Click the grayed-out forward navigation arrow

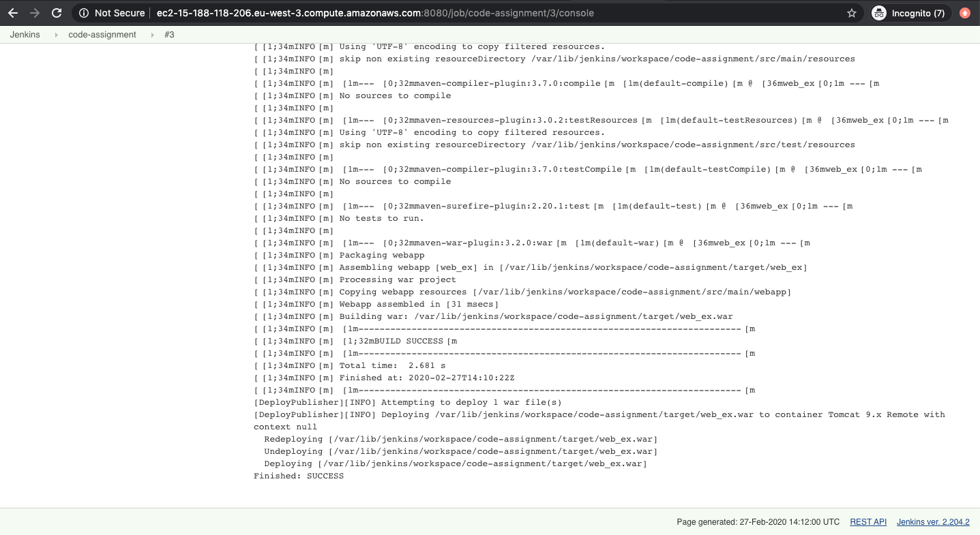pos(34,12)
